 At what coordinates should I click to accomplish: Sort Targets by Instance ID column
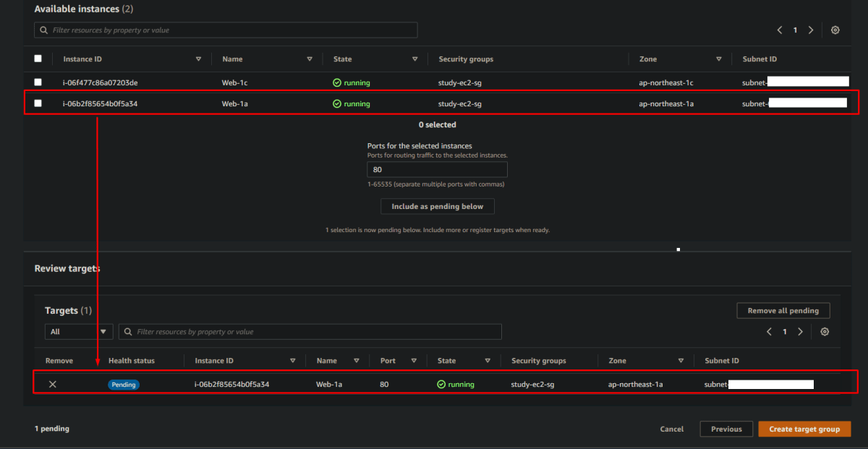(293, 361)
